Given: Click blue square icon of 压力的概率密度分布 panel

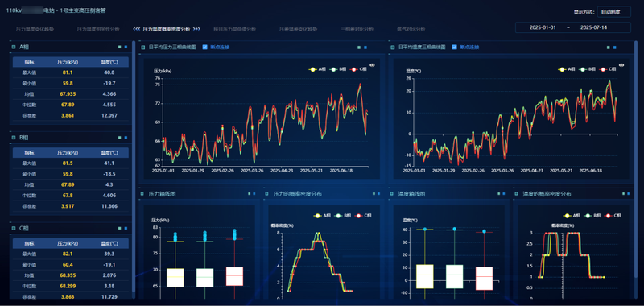Looking at the screenshot, I should [379, 193].
